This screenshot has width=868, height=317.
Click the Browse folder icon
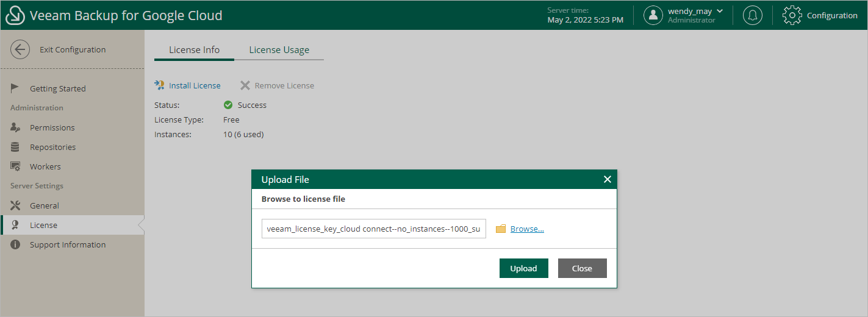(501, 229)
